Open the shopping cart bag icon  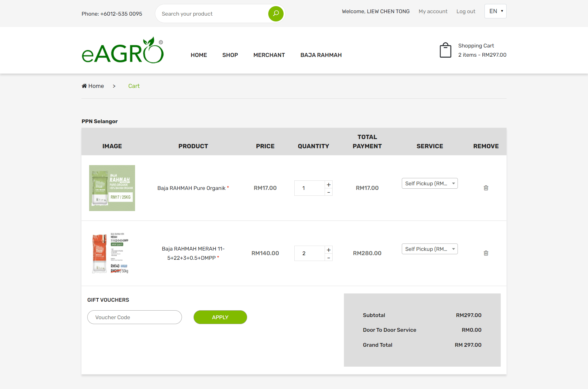coord(445,50)
